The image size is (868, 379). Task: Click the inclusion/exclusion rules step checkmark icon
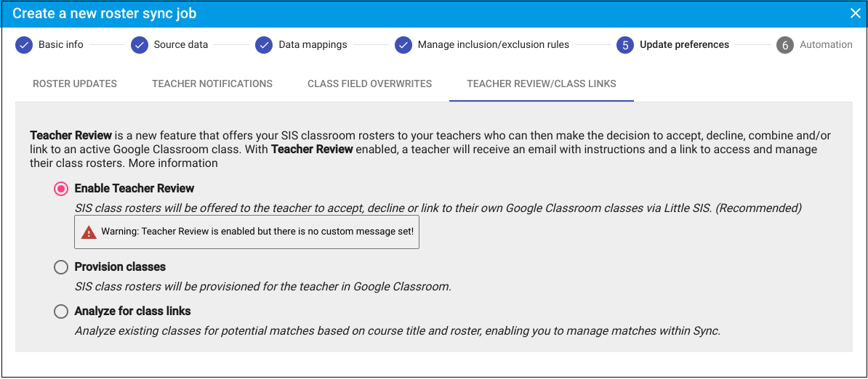pyautogui.click(x=403, y=45)
